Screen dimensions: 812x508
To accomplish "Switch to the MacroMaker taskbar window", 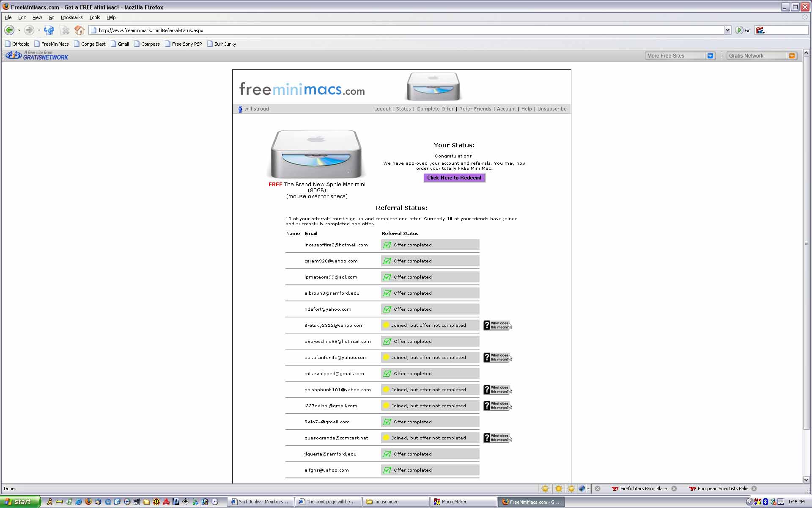I will pyautogui.click(x=464, y=502).
